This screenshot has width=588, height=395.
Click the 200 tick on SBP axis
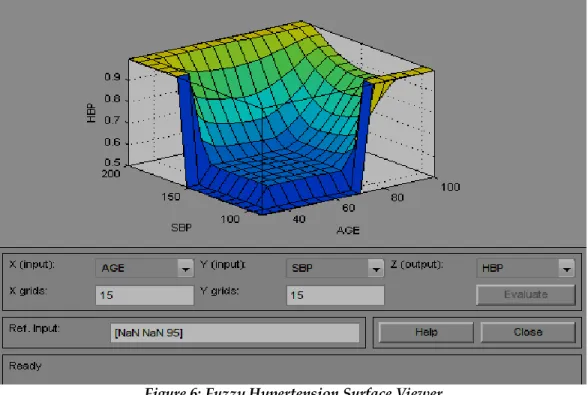tap(111, 174)
